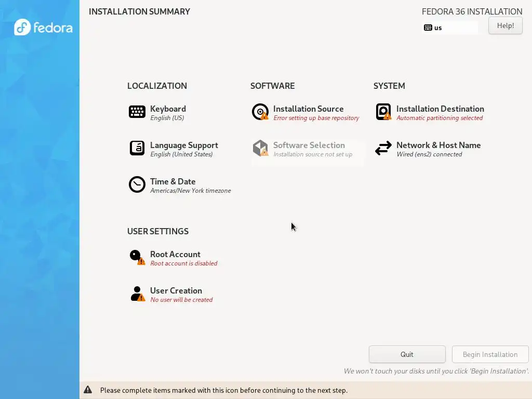The width and height of the screenshot is (532, 399).
Task: Click the Installation Source disc icon
Action: coord(260,112)
